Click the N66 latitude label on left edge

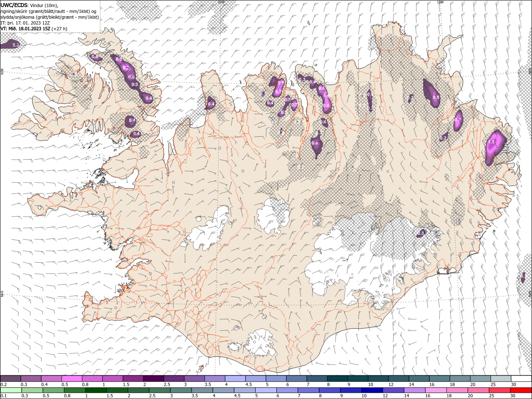pos(2,71)
